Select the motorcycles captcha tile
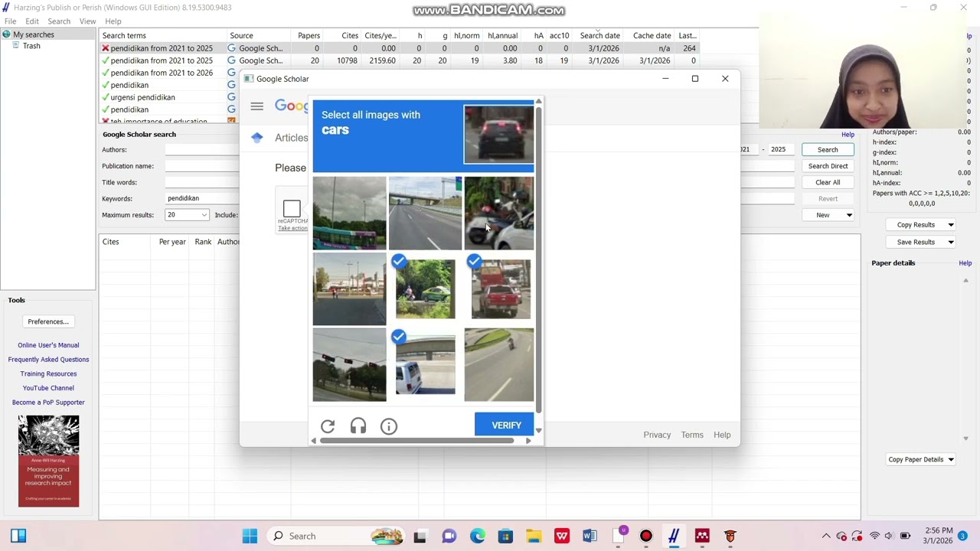Image resolution: width=980 pixels, height=551 pixels. click(499, 214)
